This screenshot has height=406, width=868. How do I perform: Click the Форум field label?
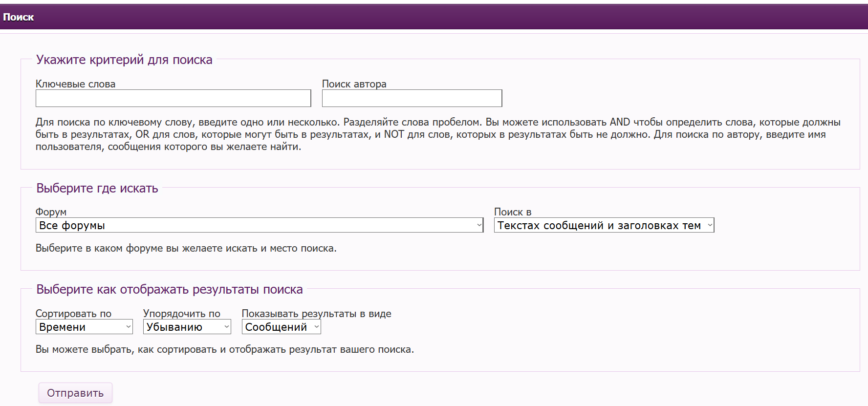click(x=51, y=212)
